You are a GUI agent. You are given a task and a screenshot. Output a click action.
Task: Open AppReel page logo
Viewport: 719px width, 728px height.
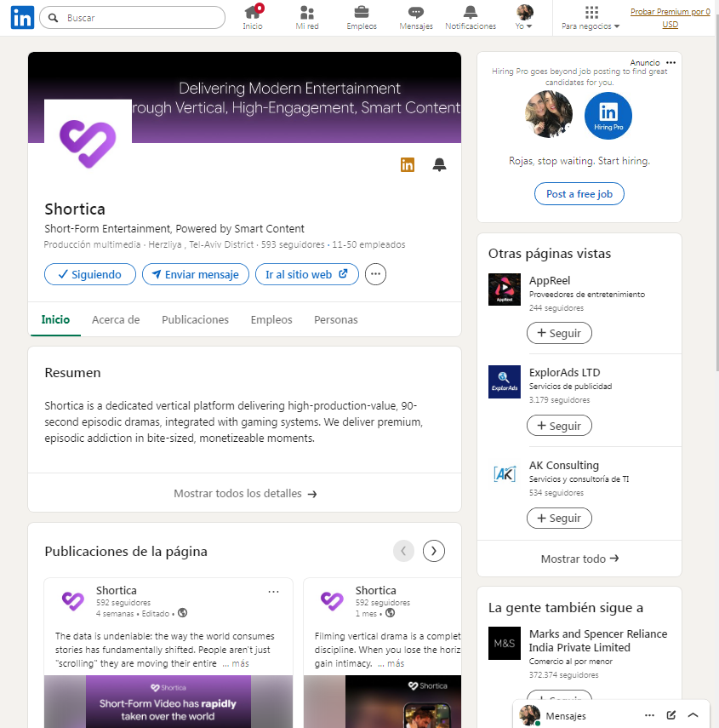click(505, 289)
